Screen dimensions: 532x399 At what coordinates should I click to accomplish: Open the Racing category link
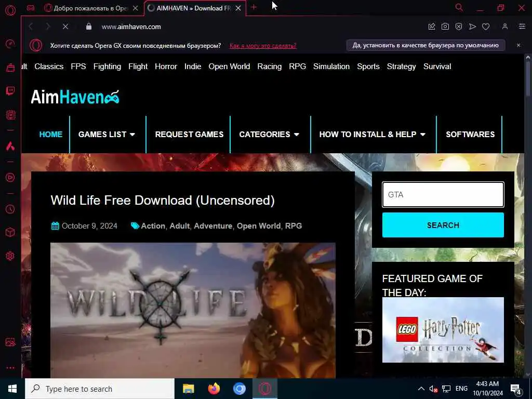[x=270, y=66]
